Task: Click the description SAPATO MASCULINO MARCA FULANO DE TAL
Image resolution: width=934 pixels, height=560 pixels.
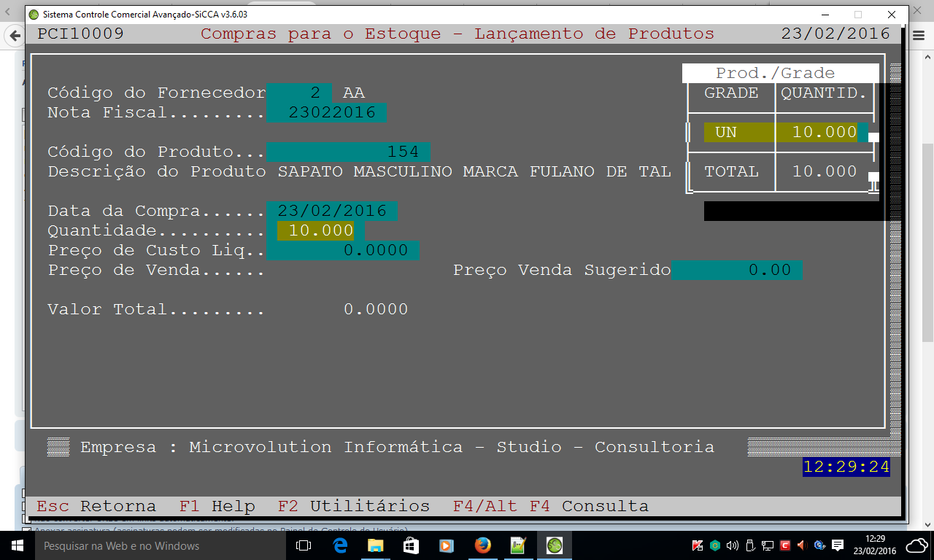Action: 474,171
